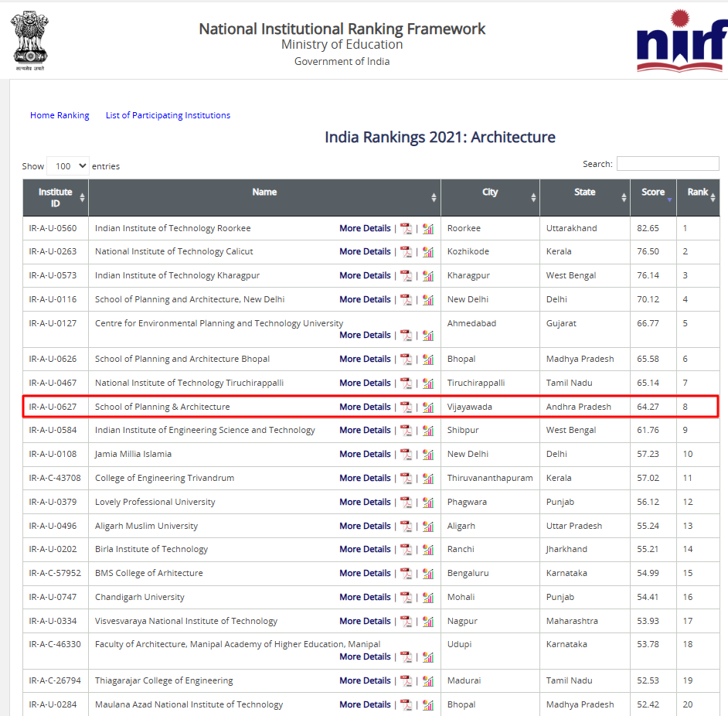Click the Government of India emblem
Screen dimensions: 728x716
30,41
